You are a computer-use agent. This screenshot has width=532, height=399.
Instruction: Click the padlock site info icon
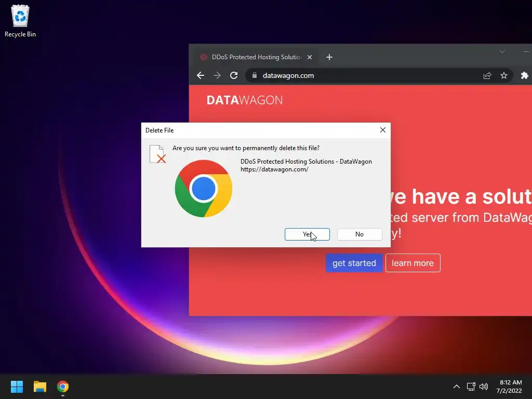255,75
